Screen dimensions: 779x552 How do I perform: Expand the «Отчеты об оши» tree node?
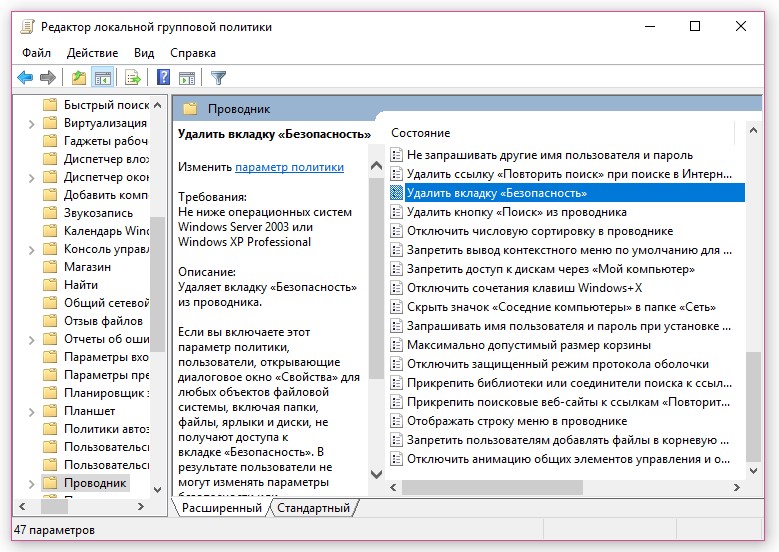tap(31, 339)
